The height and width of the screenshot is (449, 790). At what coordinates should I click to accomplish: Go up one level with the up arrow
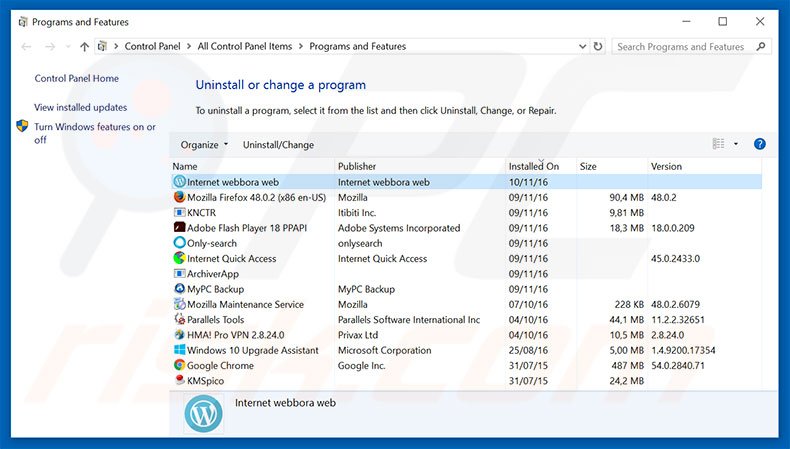pos(84,46)
